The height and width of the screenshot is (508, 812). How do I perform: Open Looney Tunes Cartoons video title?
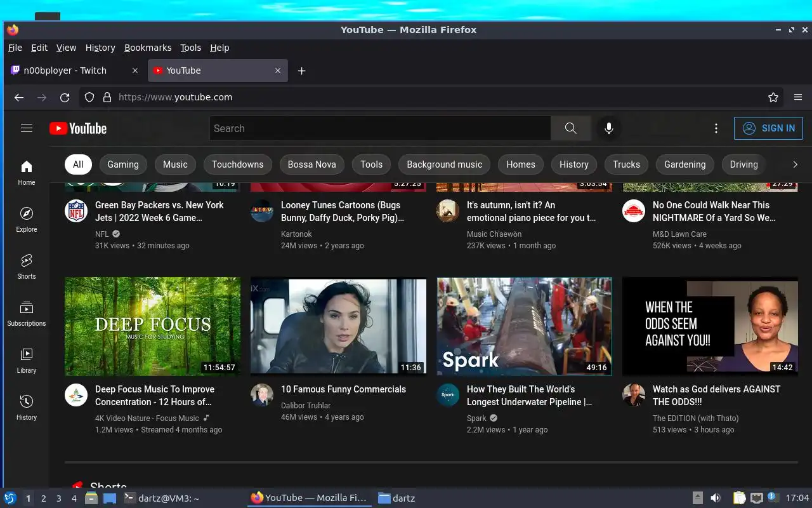click(x=343, y=211)
